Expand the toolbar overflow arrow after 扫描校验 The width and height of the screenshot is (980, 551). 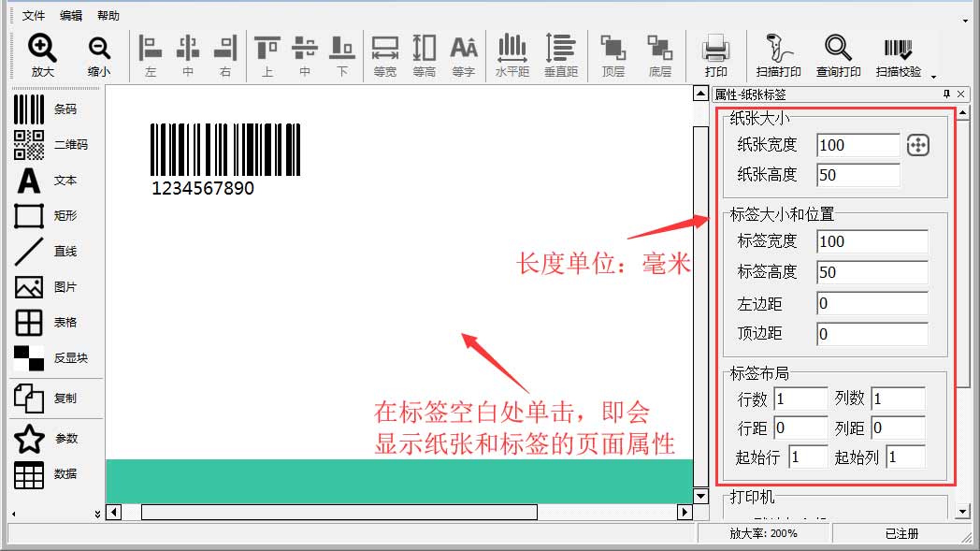pos(932,75)
